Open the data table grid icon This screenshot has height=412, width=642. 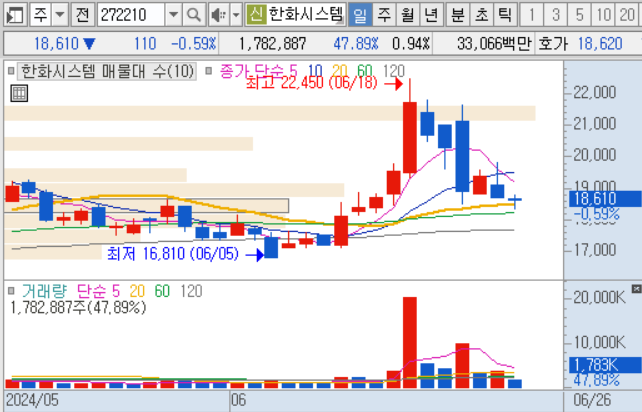tap(19, 93)
